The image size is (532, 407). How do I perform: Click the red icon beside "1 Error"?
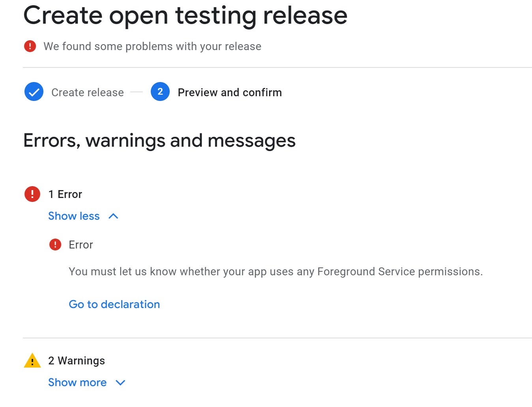[32, 194]
